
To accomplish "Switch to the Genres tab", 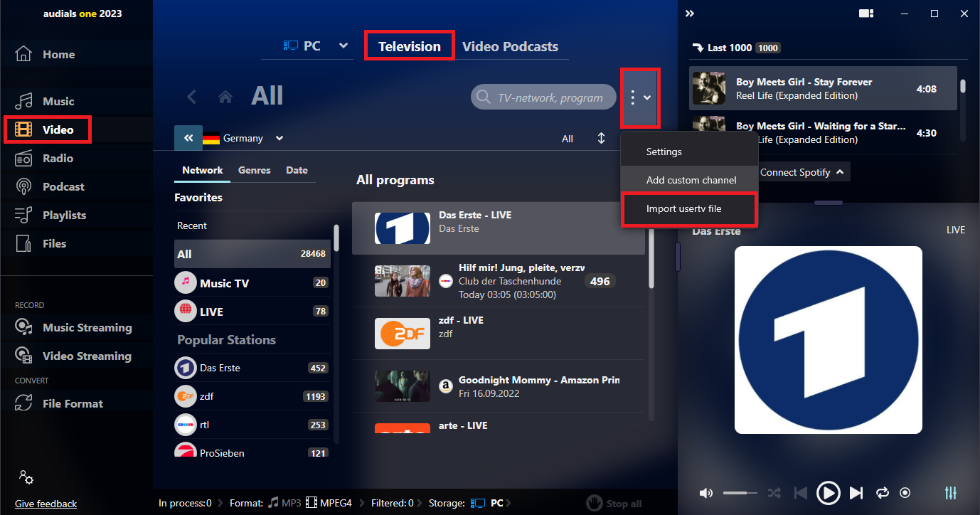I will (x=255, y=171).
